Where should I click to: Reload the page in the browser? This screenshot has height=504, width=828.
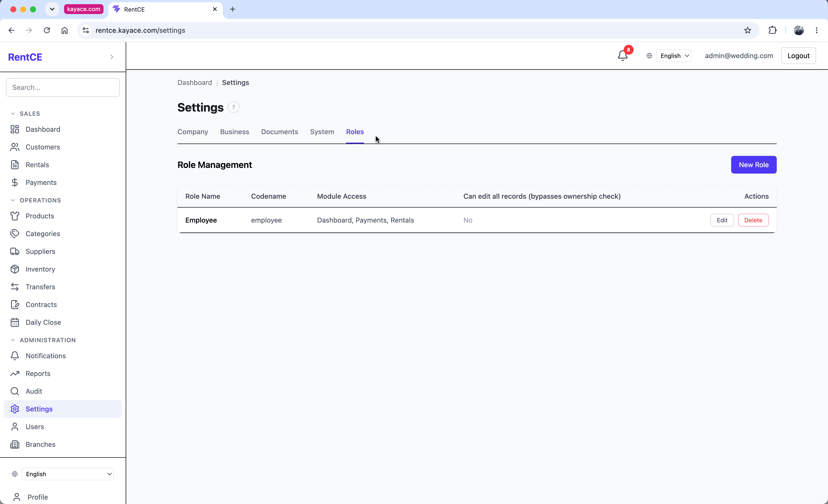(x=47, y=30)
